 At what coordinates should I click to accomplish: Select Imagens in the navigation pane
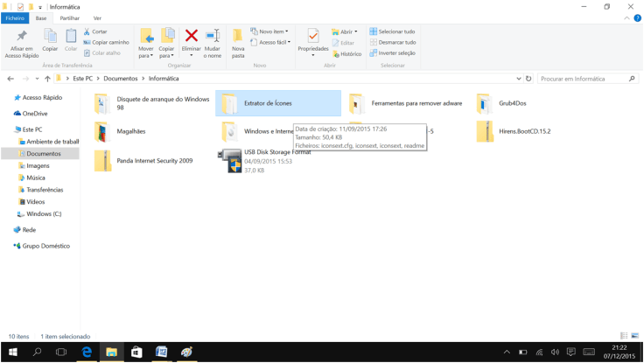(38, 165)
